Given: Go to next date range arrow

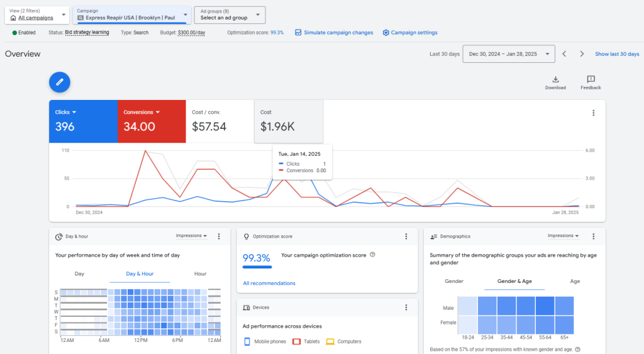Looking at the screenshot, I should click(582, 54).
